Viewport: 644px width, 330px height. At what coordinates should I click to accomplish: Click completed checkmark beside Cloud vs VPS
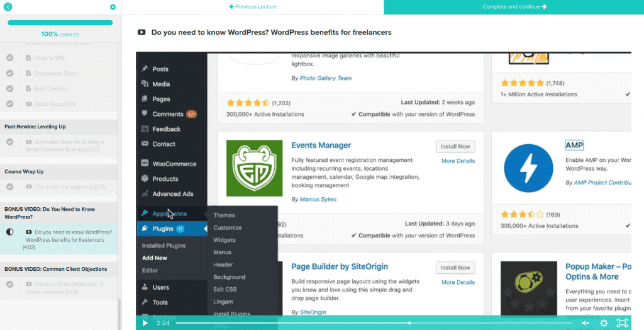[10, 58]
